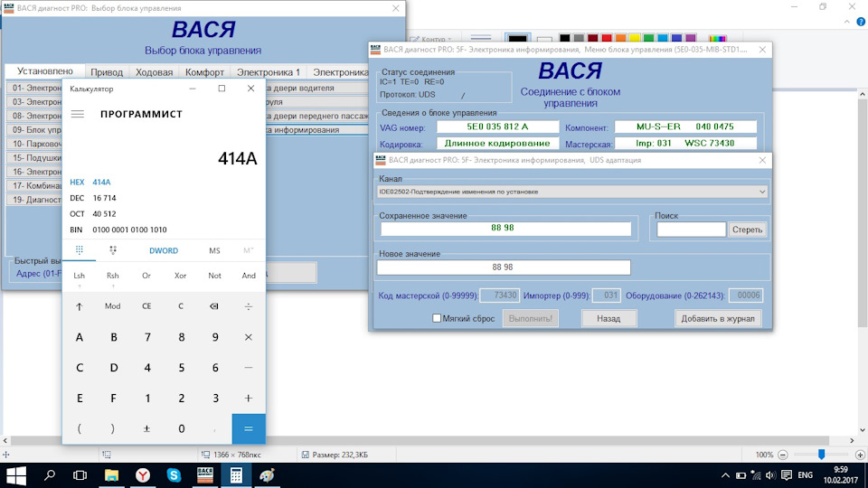Click the calculator backspace key

tap(214, 306)
